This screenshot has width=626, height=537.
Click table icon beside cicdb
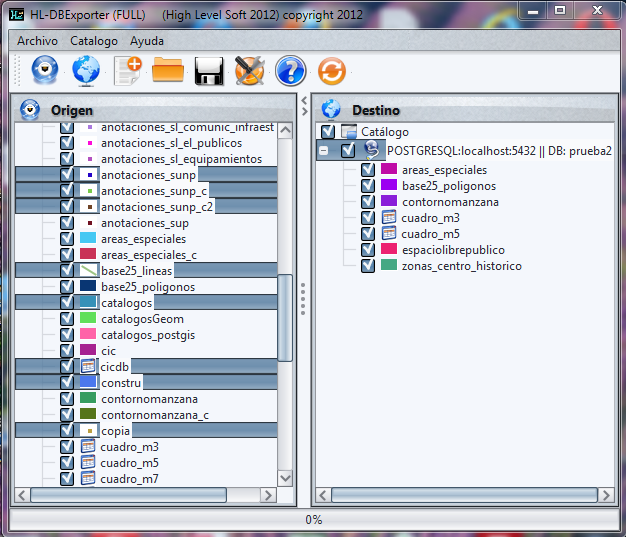pyautogui.click(x=88, y=366)
